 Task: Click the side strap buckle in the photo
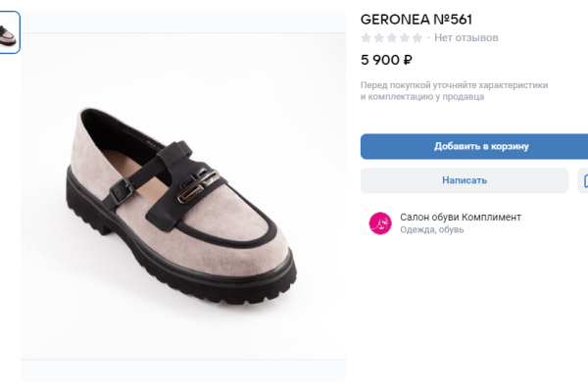tap(116, 192)
